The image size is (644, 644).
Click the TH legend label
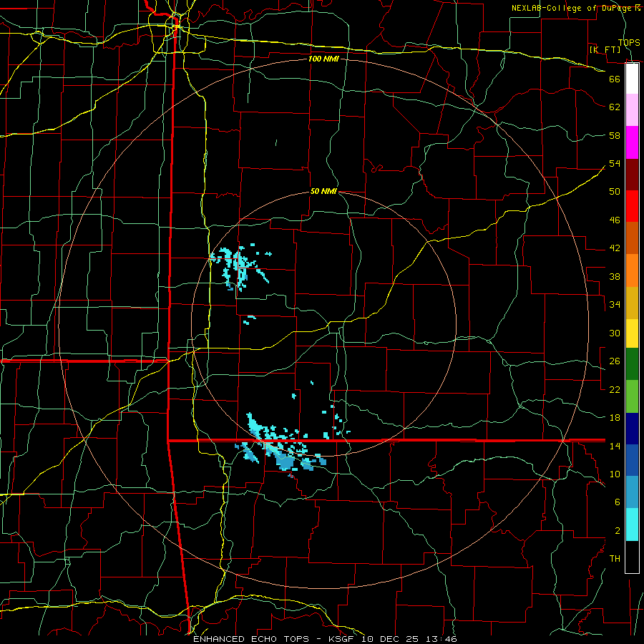(615, 559)
